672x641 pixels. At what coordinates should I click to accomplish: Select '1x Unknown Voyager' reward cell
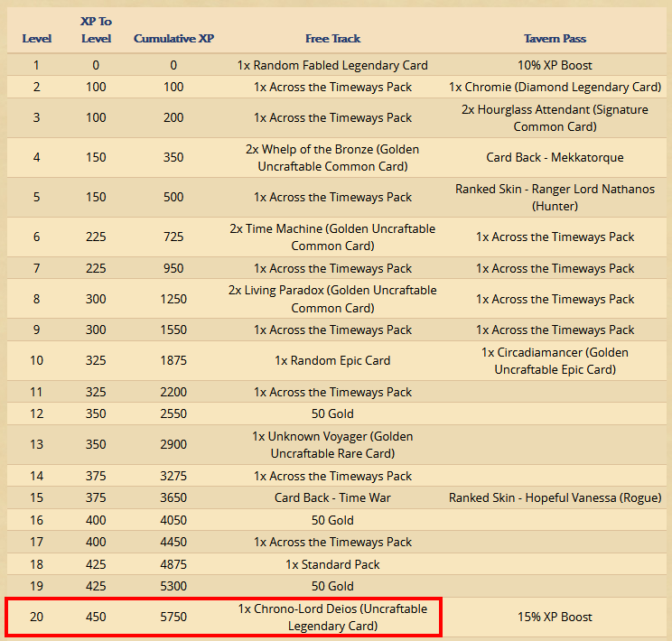pyautogui.click(x=332, y=445)
